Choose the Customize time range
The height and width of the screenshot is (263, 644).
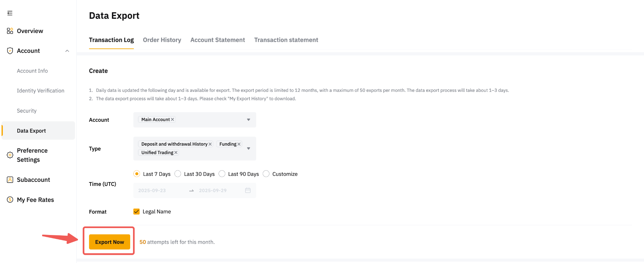[266, 174]
